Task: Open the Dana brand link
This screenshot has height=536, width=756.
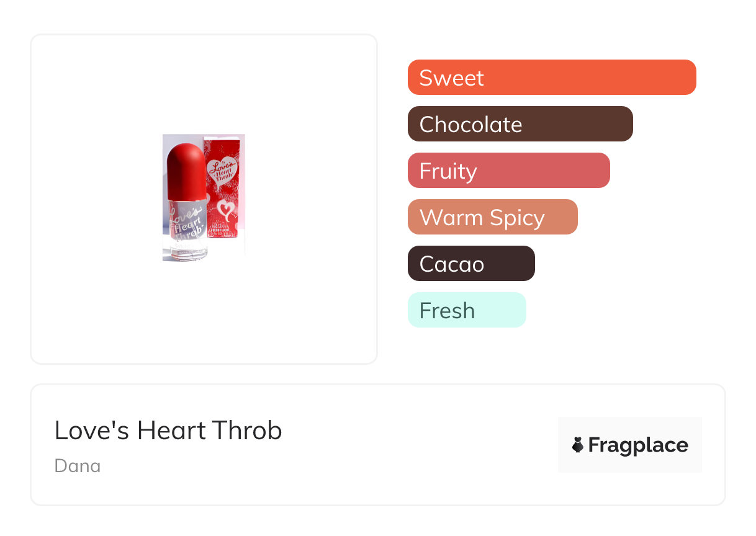Action: click(78, 466)
